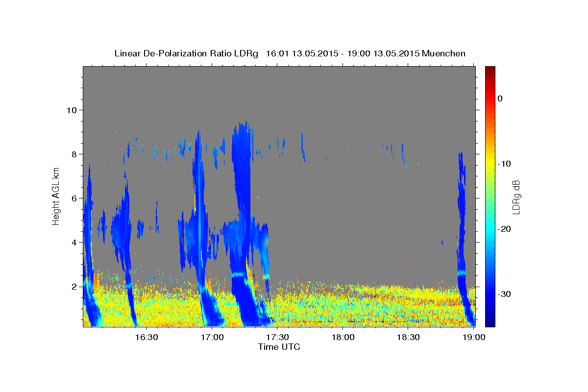
Task: Click the height tick label 4
Action: click(x=74, y=242)
